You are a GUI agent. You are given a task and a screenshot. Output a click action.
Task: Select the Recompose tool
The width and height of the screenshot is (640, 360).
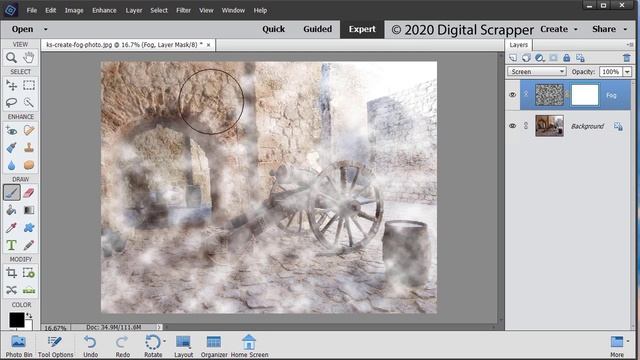[x=29, y=273]
